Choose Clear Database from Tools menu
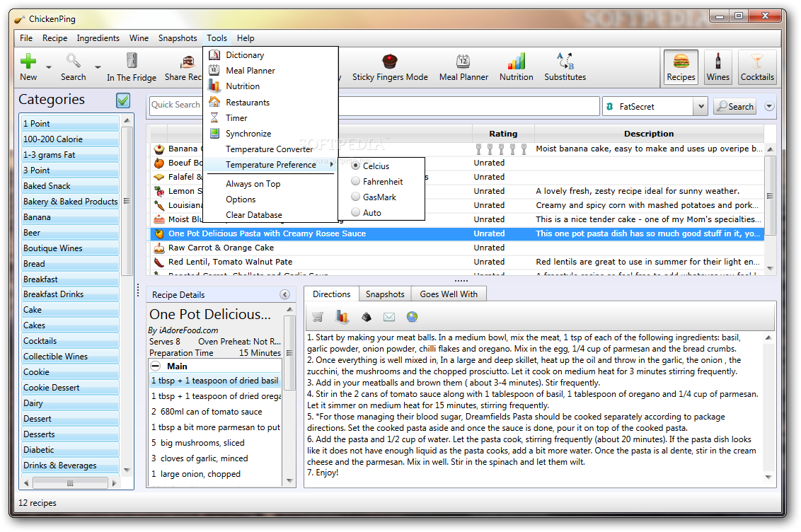This screenshot has width=801, height=532. point(254,215)
